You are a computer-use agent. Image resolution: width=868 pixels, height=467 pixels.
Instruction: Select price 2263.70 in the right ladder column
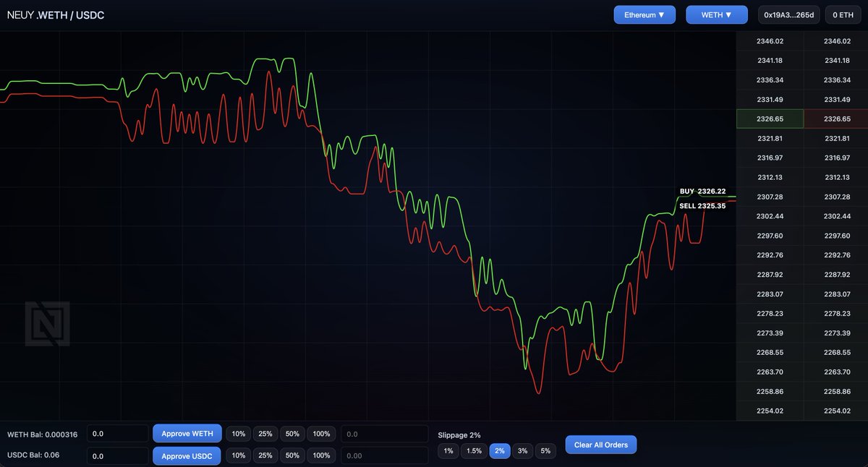coord(837,372)
